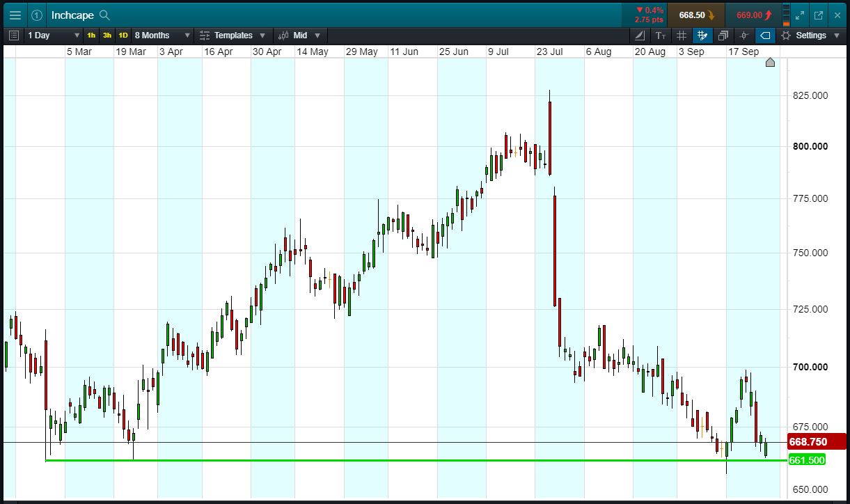Click the 14 May date label
The image size is (850, 504).
(x=313, y=52)
